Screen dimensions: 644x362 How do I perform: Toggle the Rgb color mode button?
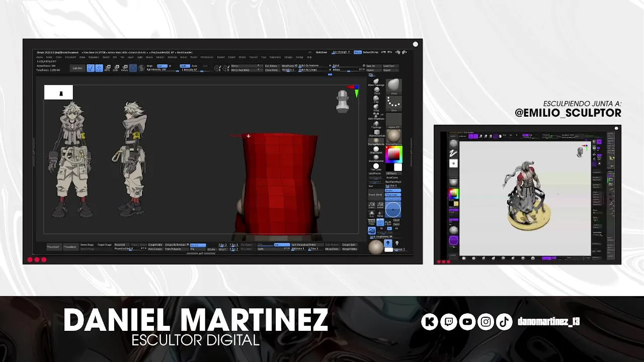[162, 66]
